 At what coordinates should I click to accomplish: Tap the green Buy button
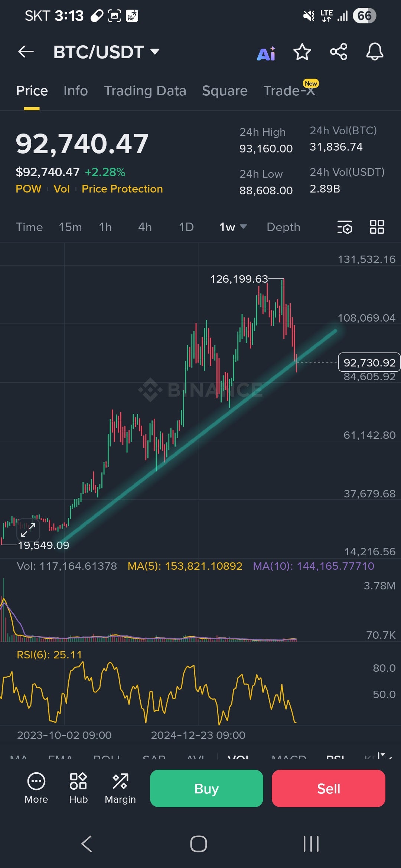pos(206,788)
